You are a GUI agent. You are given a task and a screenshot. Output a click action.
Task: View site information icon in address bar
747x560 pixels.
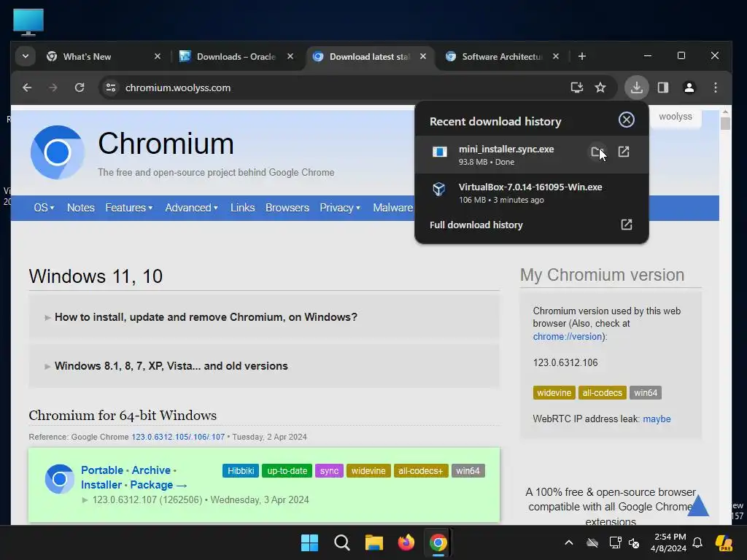pyautogui.click(x=111, y=87)
